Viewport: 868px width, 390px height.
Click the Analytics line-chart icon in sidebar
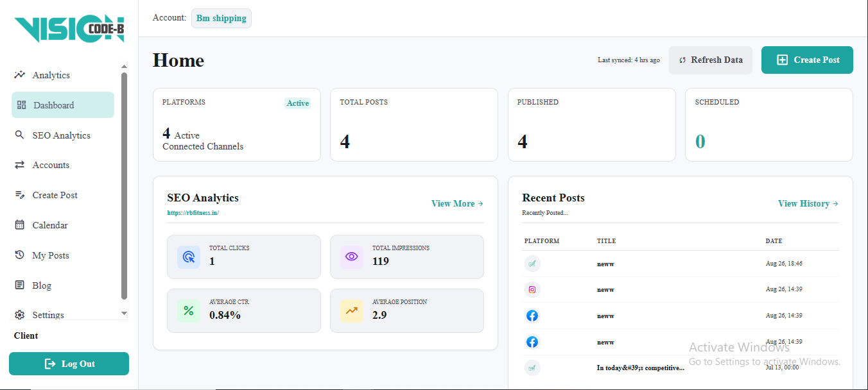pos(20,75)
